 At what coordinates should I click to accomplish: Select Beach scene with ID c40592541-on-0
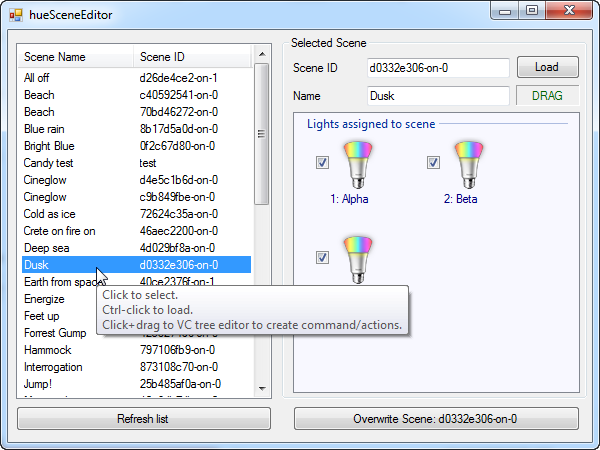pyautogui.click(x=136, y=95)
